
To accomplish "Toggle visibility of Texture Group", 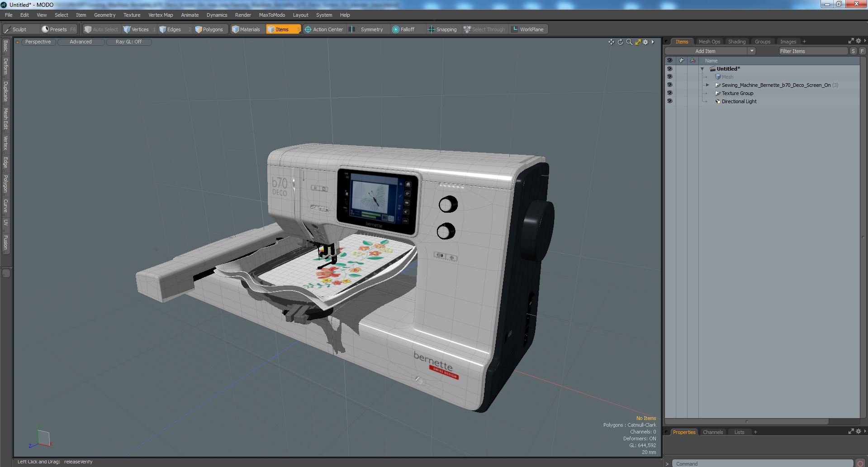I will coord(669,93).
